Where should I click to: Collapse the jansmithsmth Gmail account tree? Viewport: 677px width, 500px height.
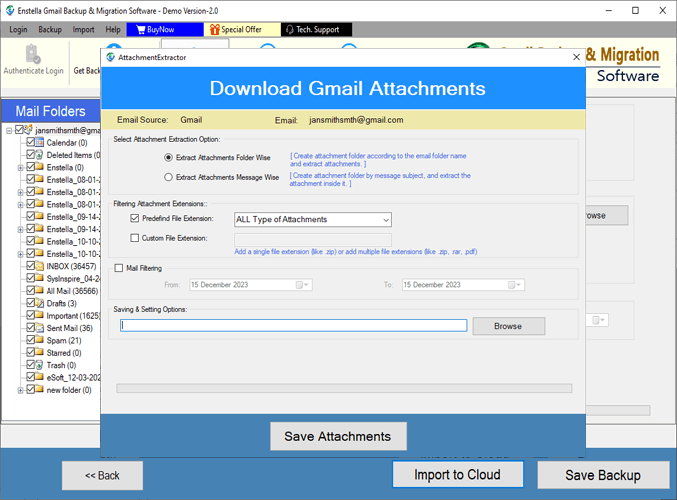pos(9,130)
